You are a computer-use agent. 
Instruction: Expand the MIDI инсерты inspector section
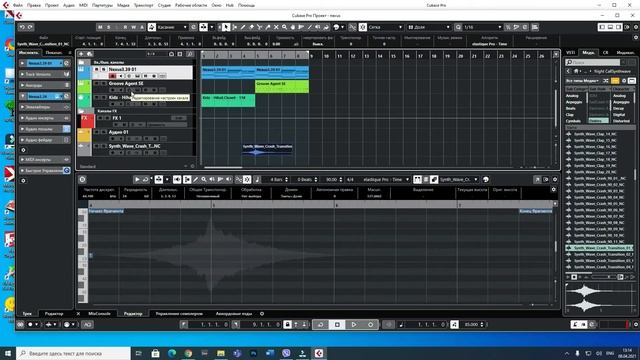[x=44, y=160]
